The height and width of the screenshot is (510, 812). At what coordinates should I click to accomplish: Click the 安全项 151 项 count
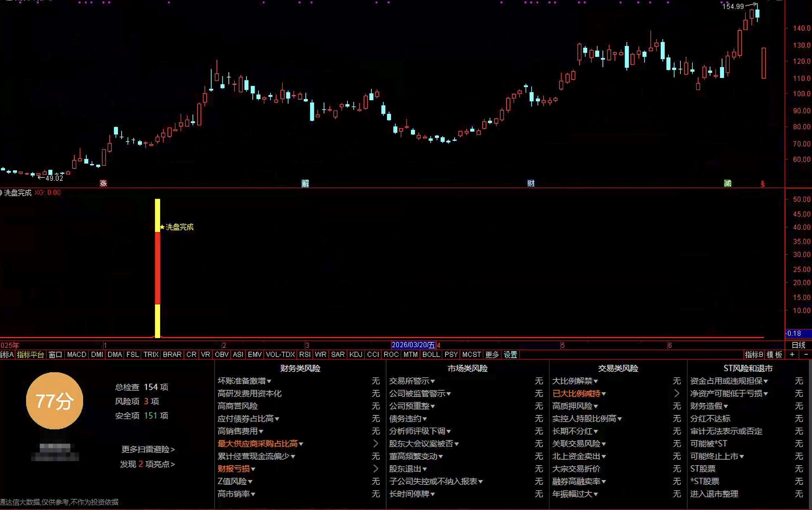(142, 416)
